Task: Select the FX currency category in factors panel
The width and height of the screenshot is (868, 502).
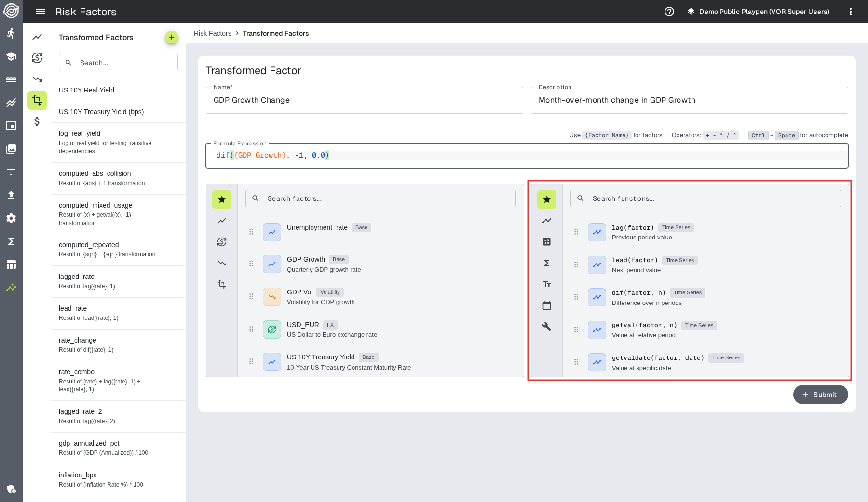Action: [222, 242]
